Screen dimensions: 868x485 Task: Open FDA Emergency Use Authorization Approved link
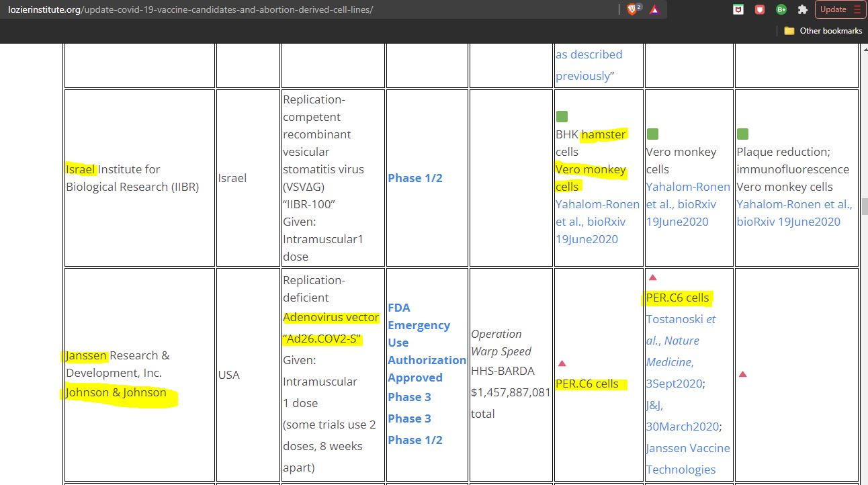[x=427, y=343]
